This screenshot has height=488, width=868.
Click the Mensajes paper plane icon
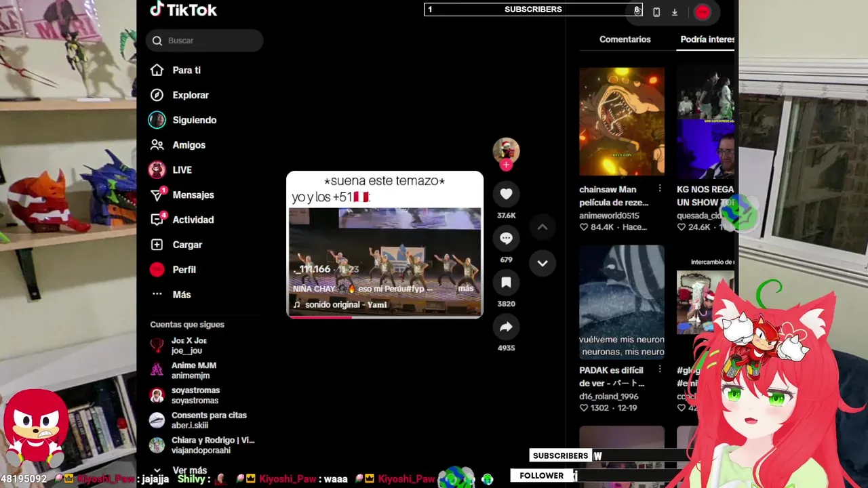(157, 195)
